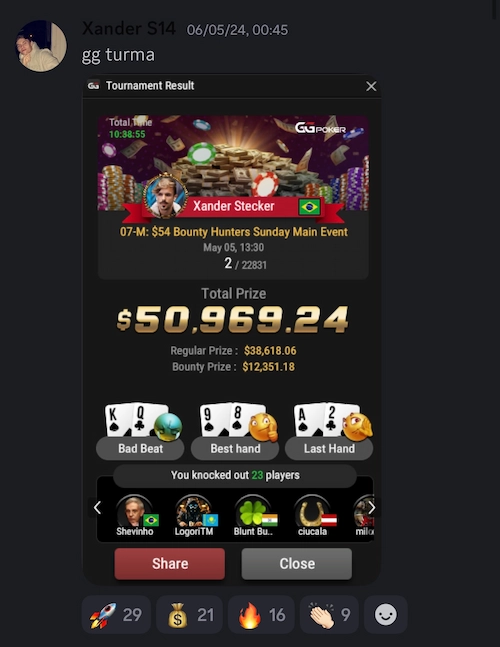Image resolution: width=500 pixels, height=647 pixels.
Task: Open Xander S14's Discord profile picture
Action: click(40, 46)
